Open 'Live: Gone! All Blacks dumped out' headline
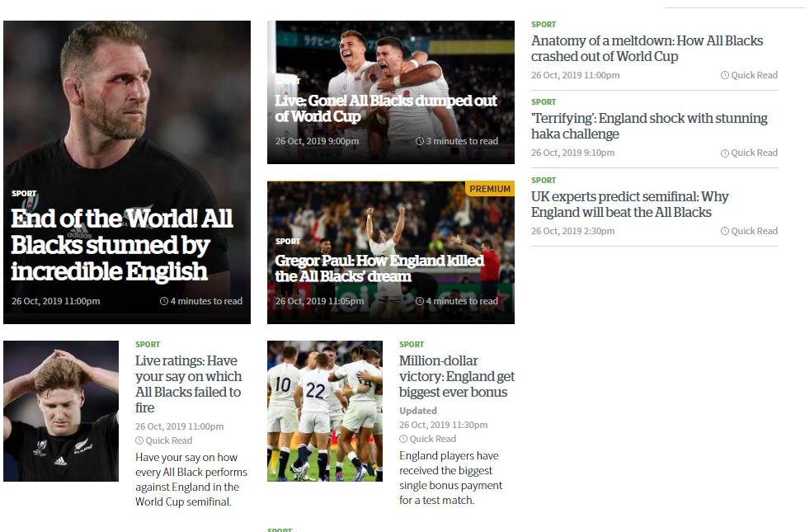 [x=385, y=108]
